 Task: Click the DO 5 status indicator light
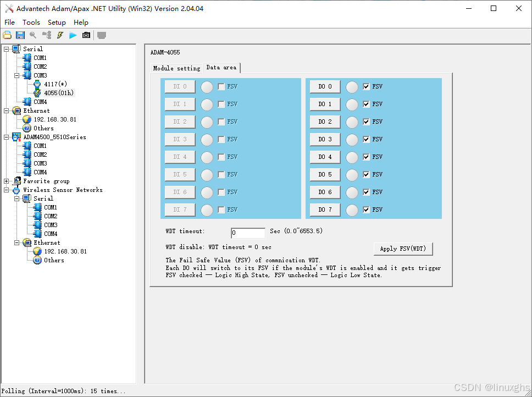point(352,175)
